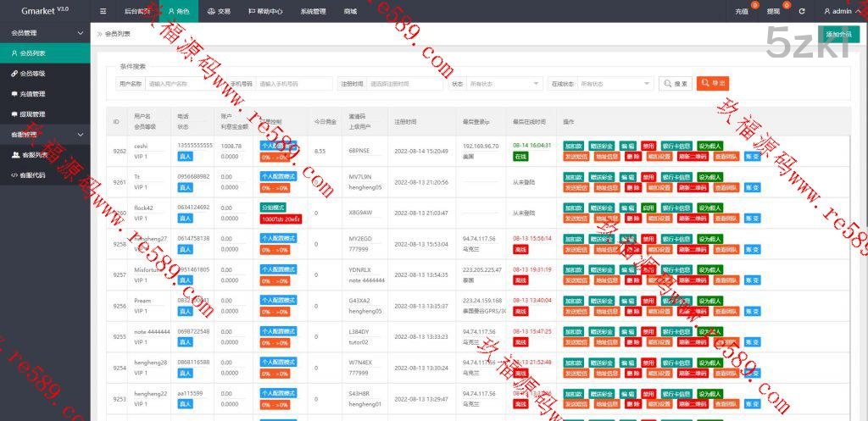Click the refresh icon in top bar
This screenshot has width=868, height=421.
(801, 11)
